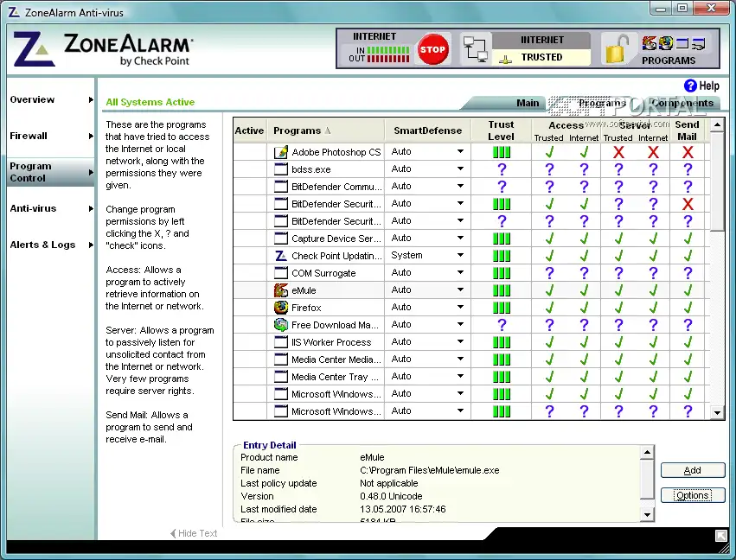The height and width of the screenshot is (560, 736).
Task: Click the COM Surrogate window icon
Action: 281,273
